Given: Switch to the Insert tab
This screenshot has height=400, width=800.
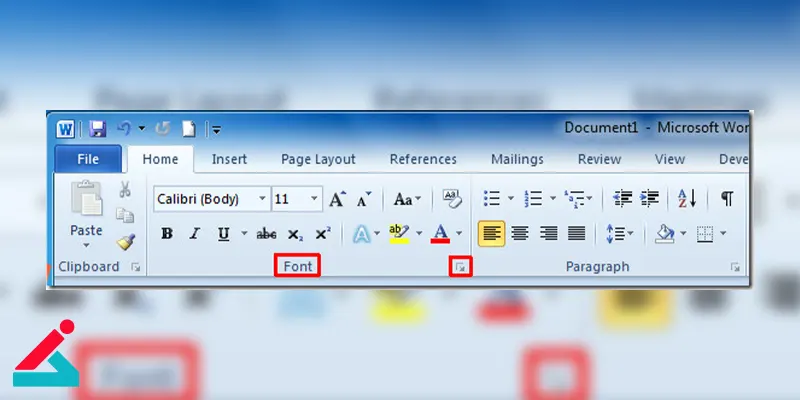Looking at the screenshot, I should [229, 159].
